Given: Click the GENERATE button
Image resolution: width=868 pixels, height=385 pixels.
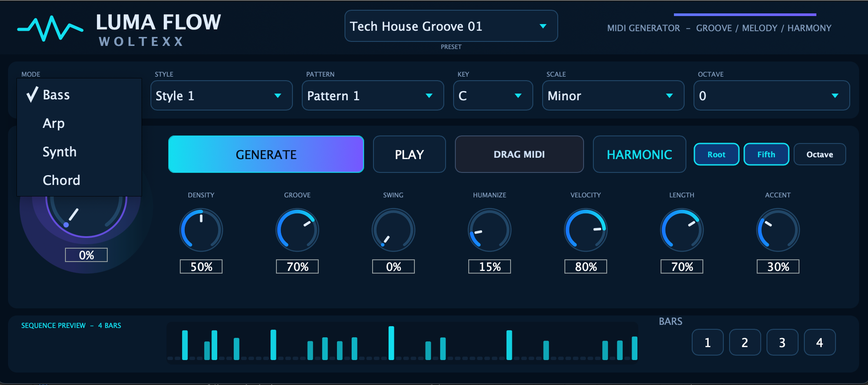Looking at the screenshot, I should 266,154.
